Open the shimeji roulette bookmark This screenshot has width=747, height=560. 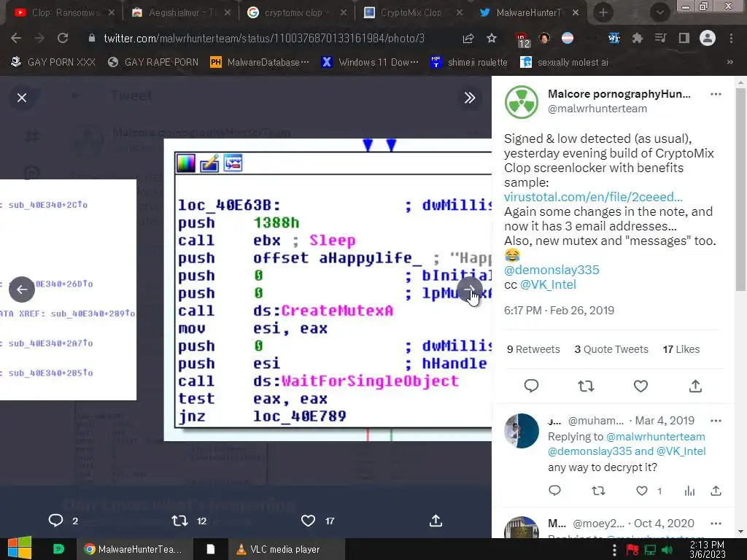click(x=468, y=62)
